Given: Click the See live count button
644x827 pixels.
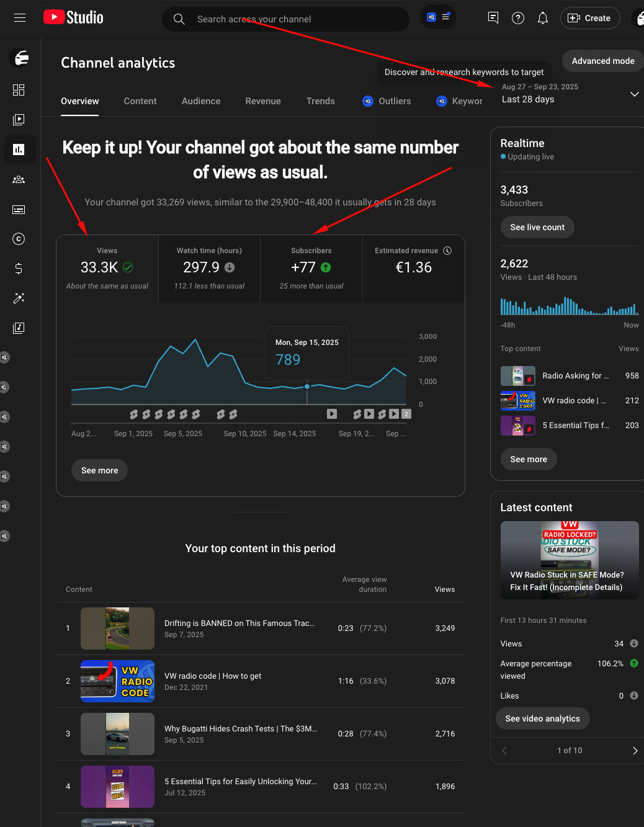Looking at the screenshot, I should [x=537, y=227].
